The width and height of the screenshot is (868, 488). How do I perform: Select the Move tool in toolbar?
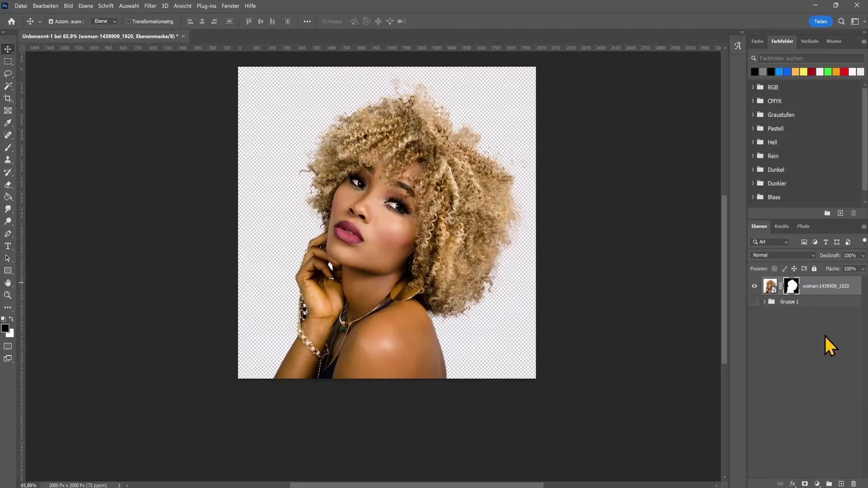coord(8,49)
